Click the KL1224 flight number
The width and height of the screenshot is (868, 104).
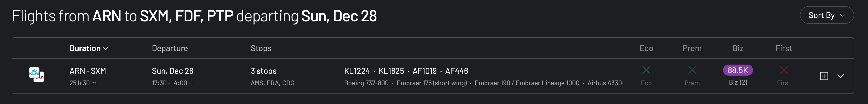tap(357, 71)
